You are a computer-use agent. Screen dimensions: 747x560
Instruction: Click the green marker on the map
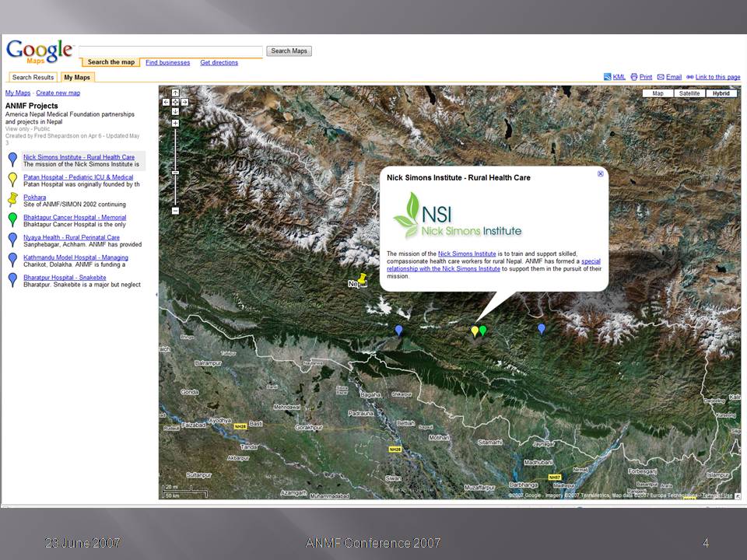483,331
